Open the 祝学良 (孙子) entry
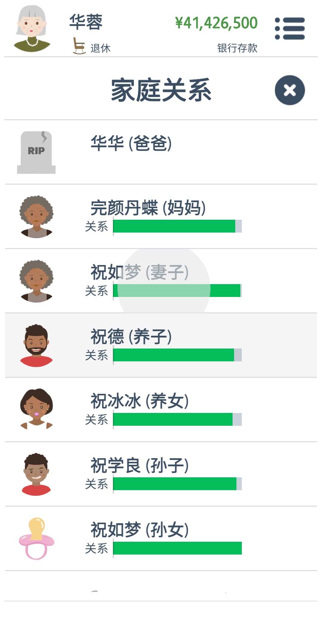The height and width of the screenshot is (644, 322). (x=161, y=474)
